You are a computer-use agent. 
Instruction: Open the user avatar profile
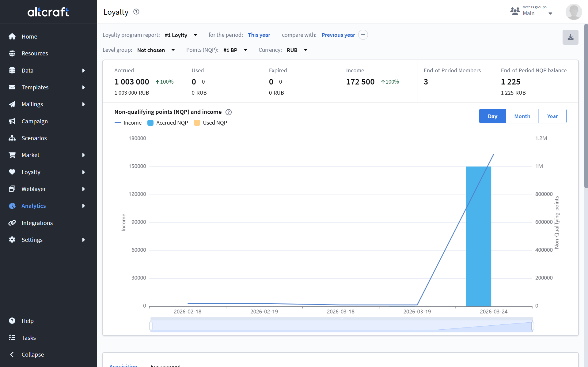point(573,12)
